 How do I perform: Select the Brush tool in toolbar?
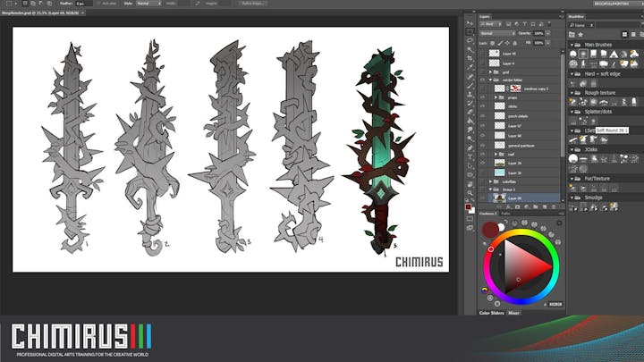pyautogui.click(x=470, y=86)
